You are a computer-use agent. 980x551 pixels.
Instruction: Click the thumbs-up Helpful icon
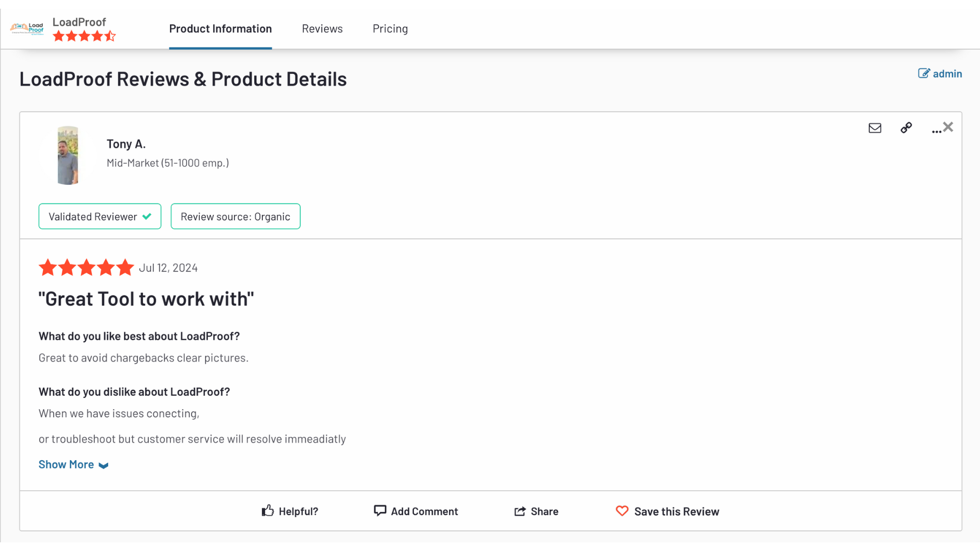pyautogui.click(x=268, y=511)
